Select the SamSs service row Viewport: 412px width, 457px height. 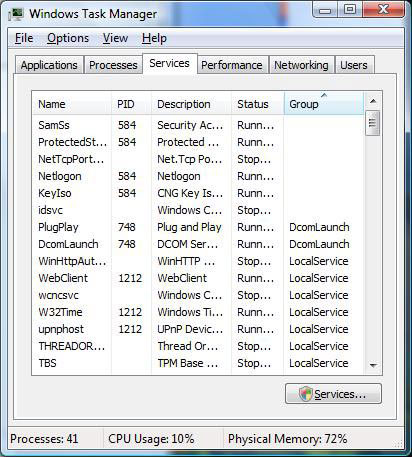coord(198,125)
